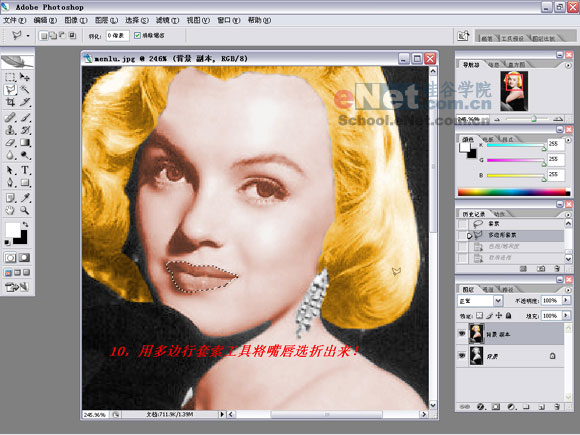
Task: Select the Polygonal Lasso tool in toolbox
Action: tap(10, 89)
